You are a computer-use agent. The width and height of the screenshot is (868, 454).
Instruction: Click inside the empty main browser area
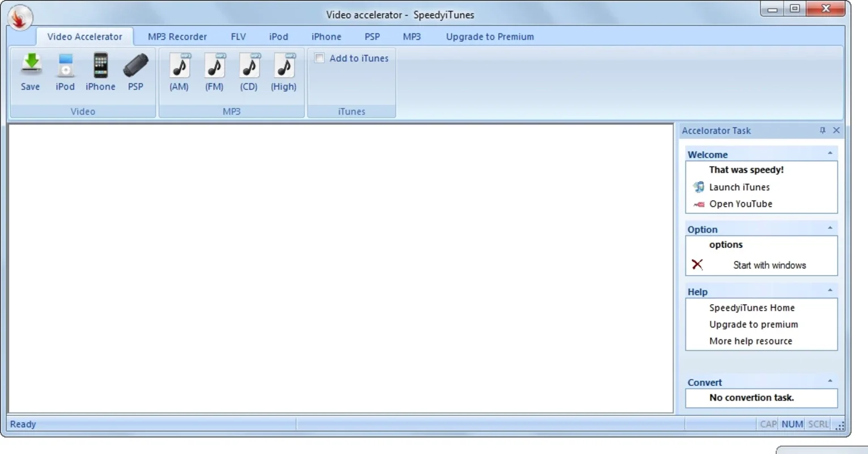[341, 268]
